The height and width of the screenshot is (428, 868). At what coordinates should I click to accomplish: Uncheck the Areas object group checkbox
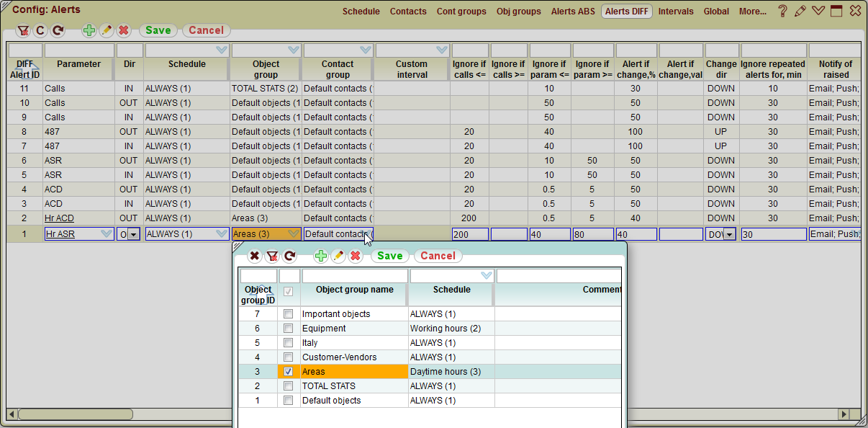coord(288,371)
